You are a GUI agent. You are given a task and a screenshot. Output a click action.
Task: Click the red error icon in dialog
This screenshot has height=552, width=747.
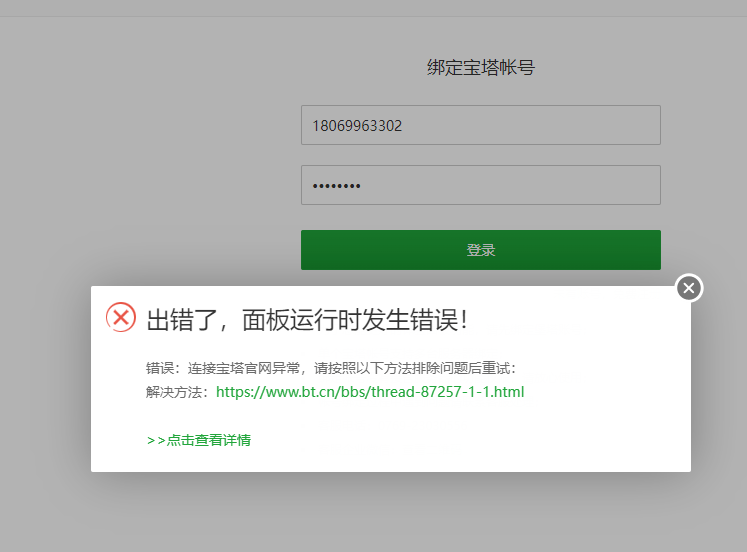[121, 317]
